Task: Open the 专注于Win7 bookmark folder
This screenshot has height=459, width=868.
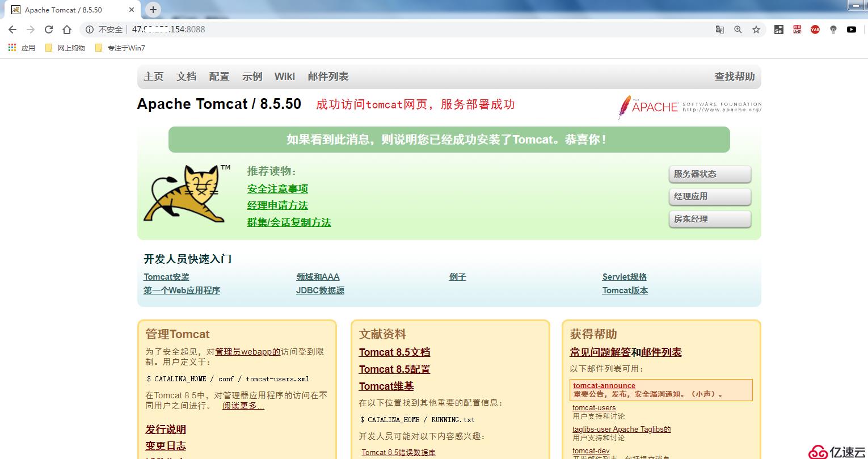Action: click(x=120, y=48)
